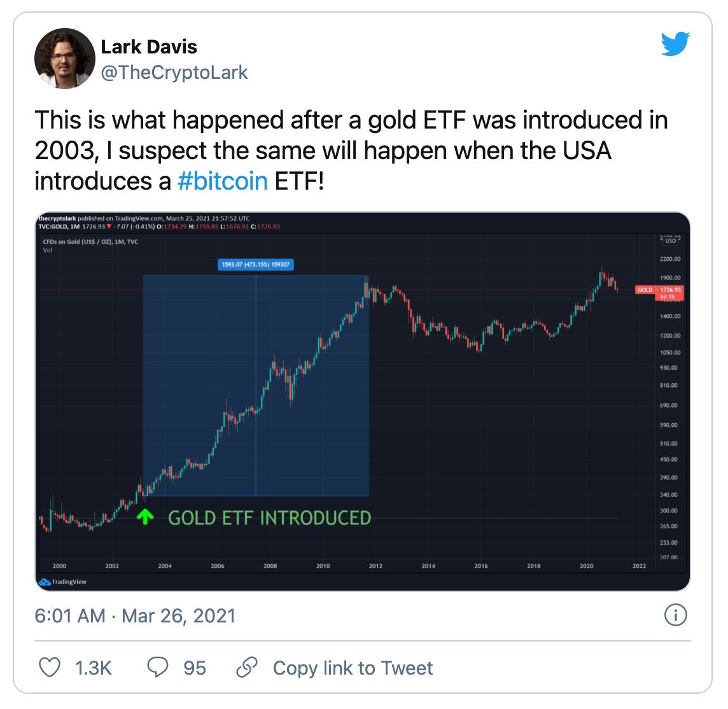Click the chain link icon
Screen dimensions: 728x709
pos(246,668)
